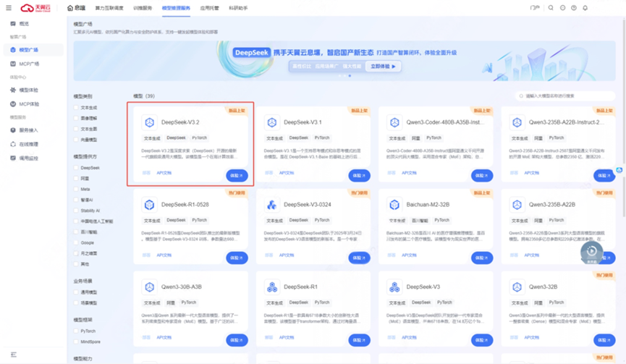626x364 pixels.
Task: Check the PyTorch framework filter checkbox
Action: click(76, 331)
